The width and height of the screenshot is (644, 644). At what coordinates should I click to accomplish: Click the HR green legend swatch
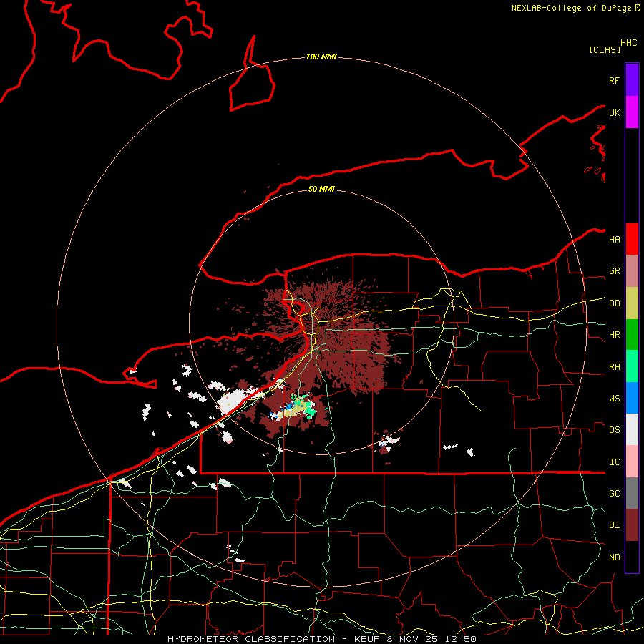pyautogui.click(x=632, y=335)
